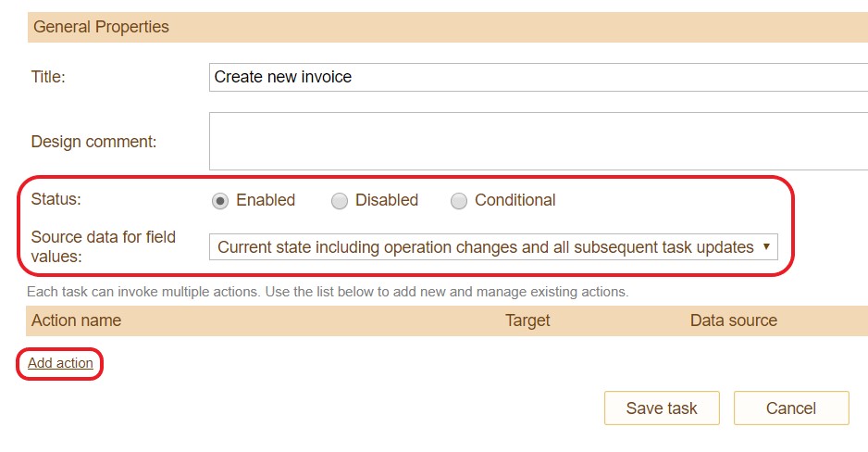Click the 'Design comment:' field label
This screenshot has height=452, width=868.
coord(93,142)
